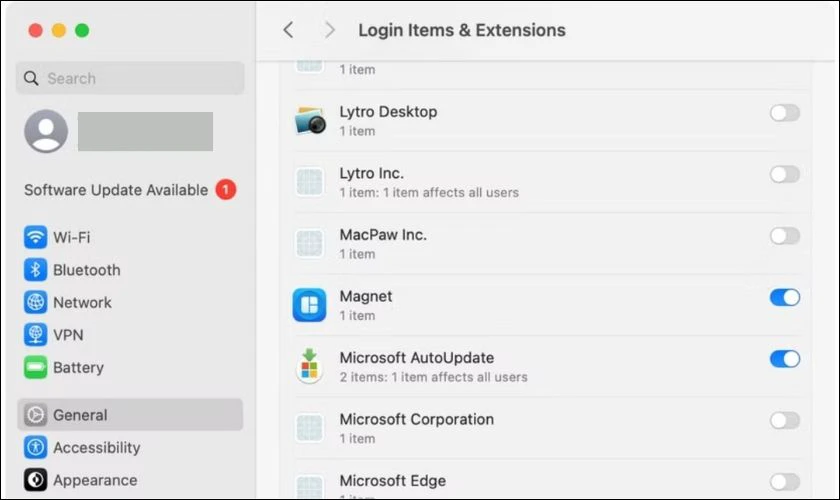The width and height of the screenshot is (840, 500).
Task: Click into the Search field
Action: tap(130, 78)
